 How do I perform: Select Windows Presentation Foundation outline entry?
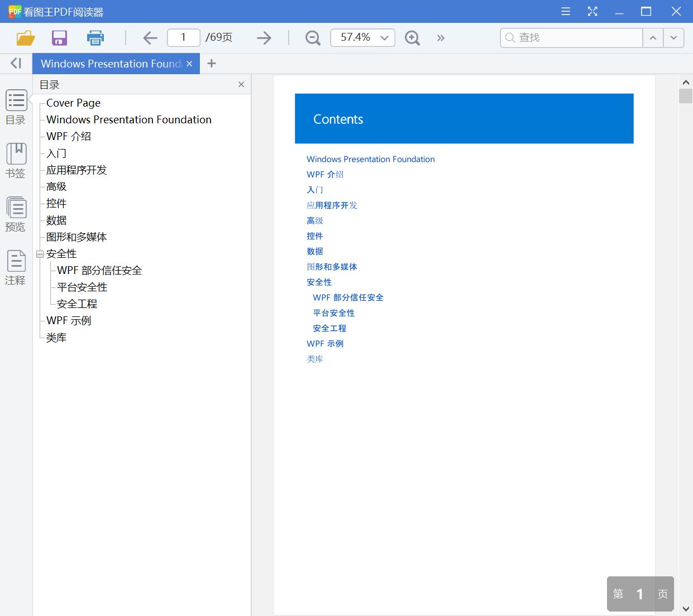pyautogui.click(x=129, y=119)
